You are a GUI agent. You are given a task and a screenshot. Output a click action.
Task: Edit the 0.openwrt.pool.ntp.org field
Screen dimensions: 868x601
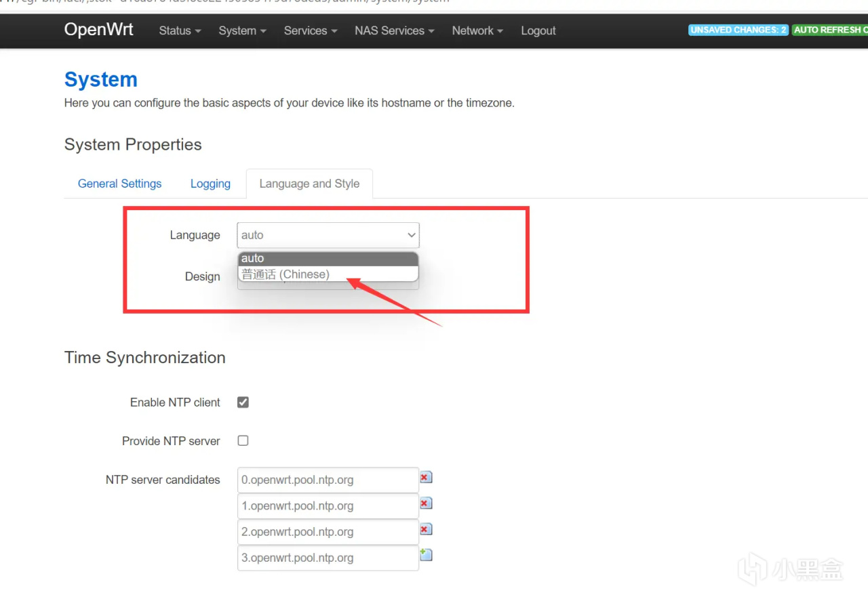click(328, 480)
